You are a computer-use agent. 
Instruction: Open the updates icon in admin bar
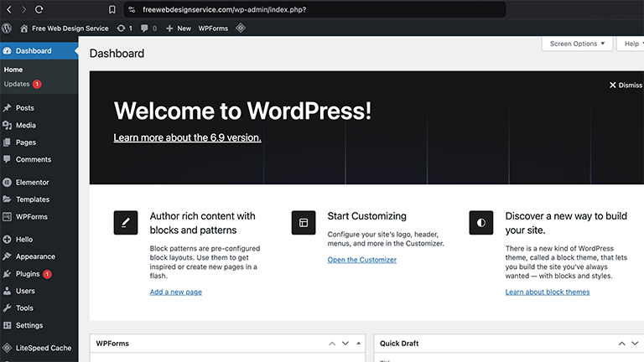click(124, 28)
